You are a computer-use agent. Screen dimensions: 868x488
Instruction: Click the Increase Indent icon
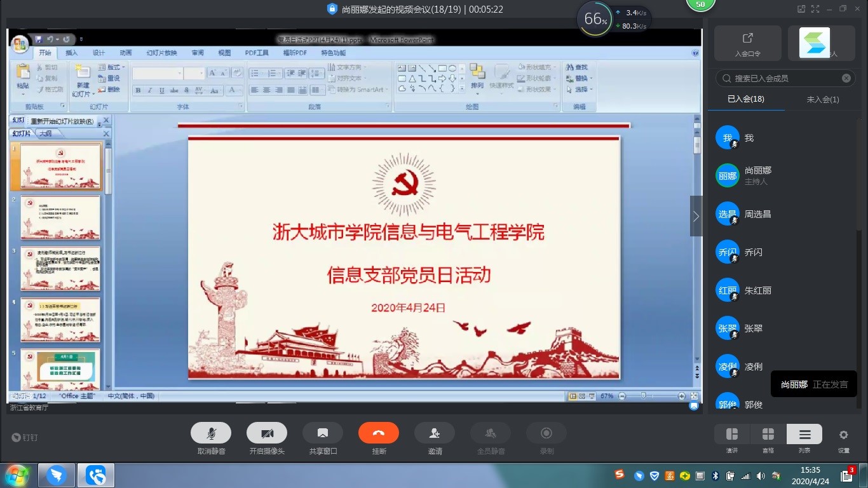point(302,73)
